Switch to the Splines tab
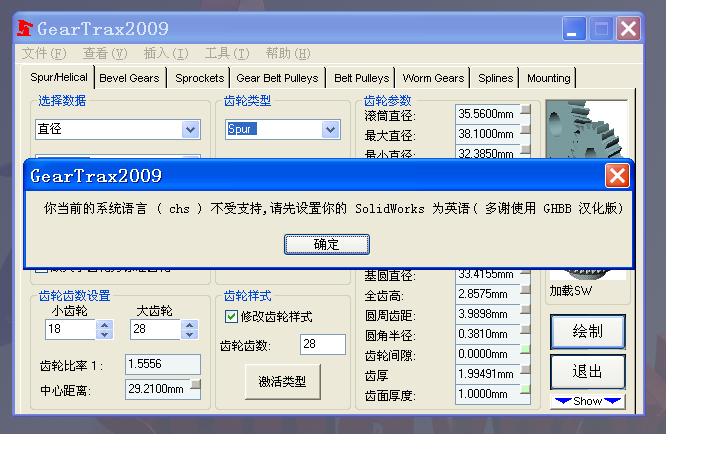The height and width of the screenshot is (450, 720). click(495, 78)
